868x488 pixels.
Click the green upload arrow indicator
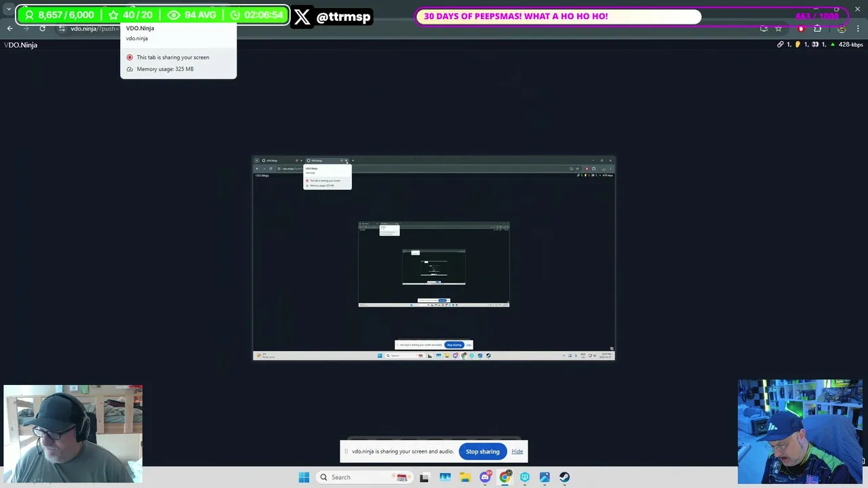click(x=833, y=45)
